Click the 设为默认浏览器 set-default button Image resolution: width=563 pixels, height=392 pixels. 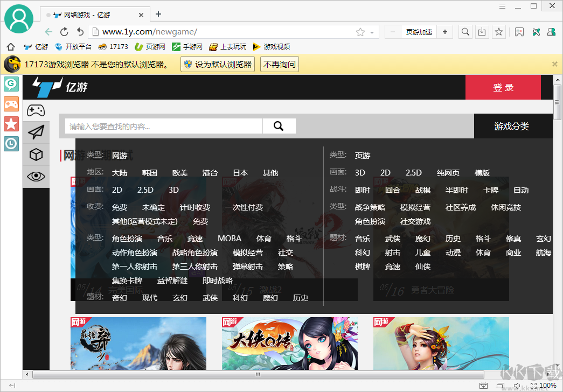(x=217, y=64)
